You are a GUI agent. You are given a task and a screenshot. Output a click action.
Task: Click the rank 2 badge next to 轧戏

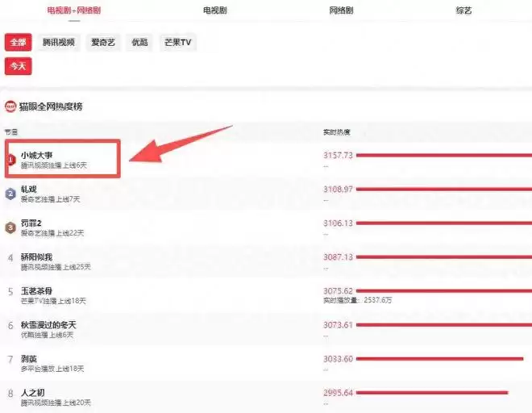10,194
